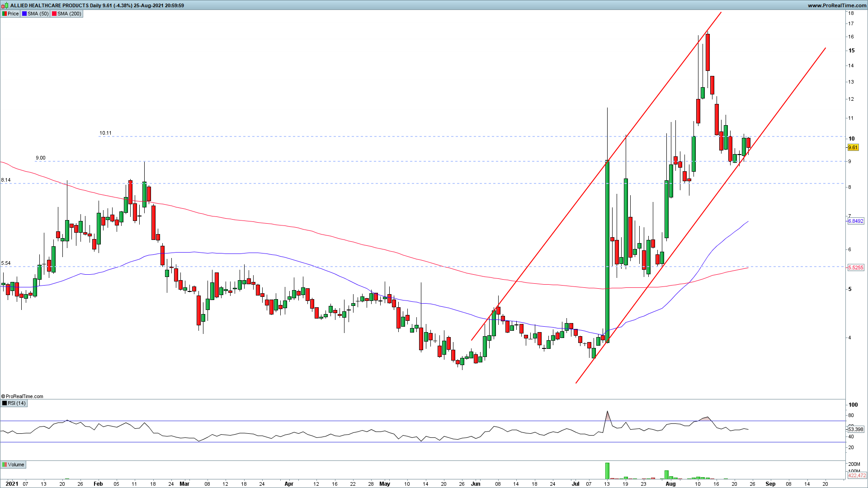Click the ProRealTime.com copyright text on chart
The image size is (868, 488).
[23, 396]
